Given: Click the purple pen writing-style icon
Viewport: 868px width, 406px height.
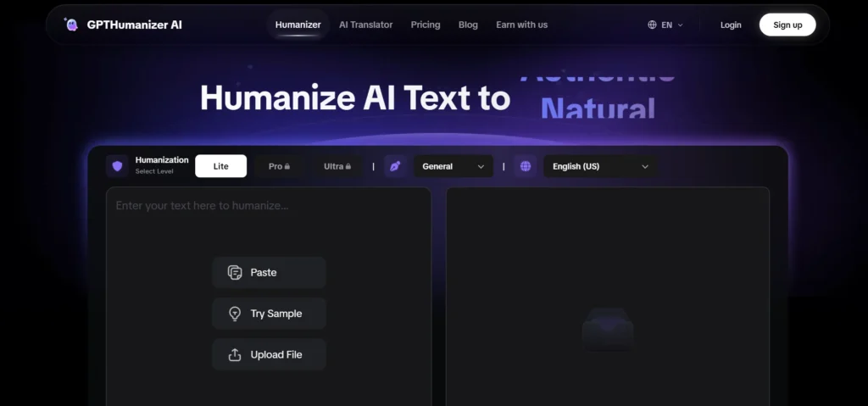Looking at the screenshot, I should [x=395, y=166].
